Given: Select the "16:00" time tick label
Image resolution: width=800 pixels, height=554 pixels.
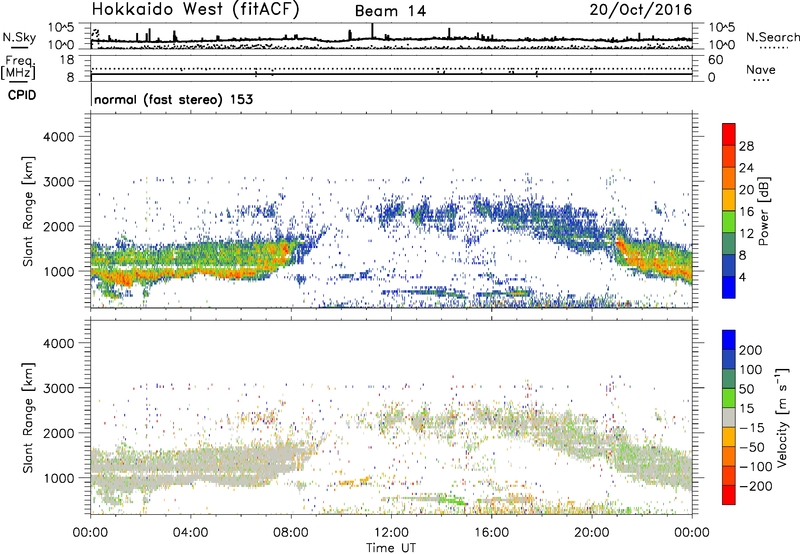Looking at the screenshot, I should (491, 533).
